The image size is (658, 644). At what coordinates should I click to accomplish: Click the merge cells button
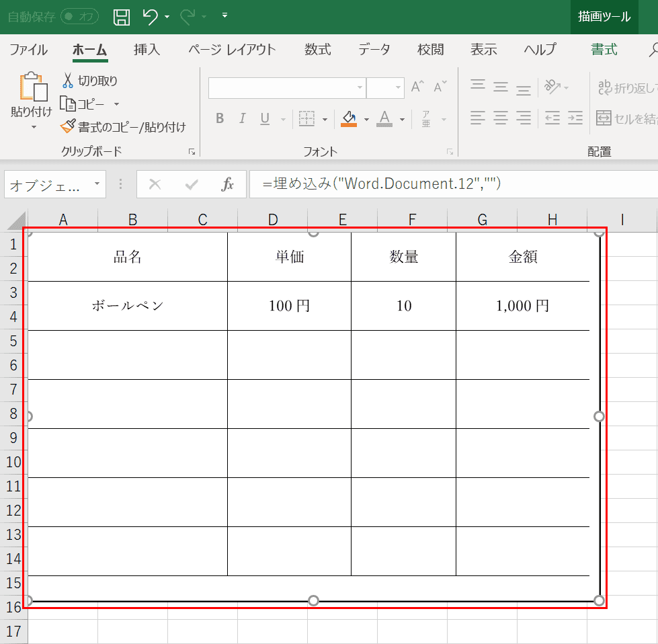[626, 119]
